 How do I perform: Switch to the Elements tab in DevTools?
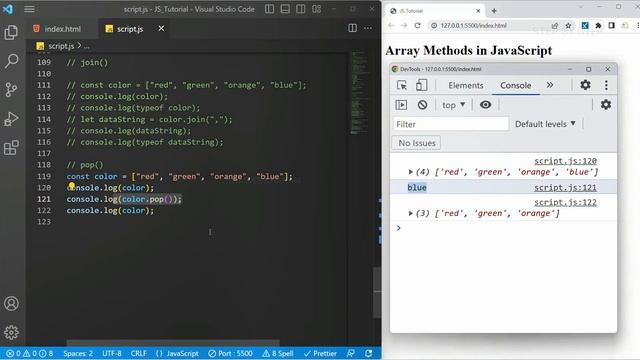point(466,85)
